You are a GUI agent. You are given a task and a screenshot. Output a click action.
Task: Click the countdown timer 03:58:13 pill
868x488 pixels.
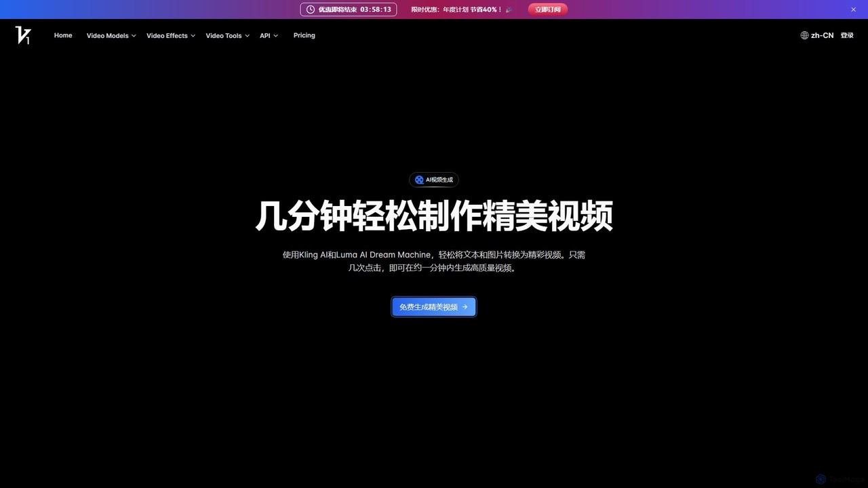click(x=349, y=9)
